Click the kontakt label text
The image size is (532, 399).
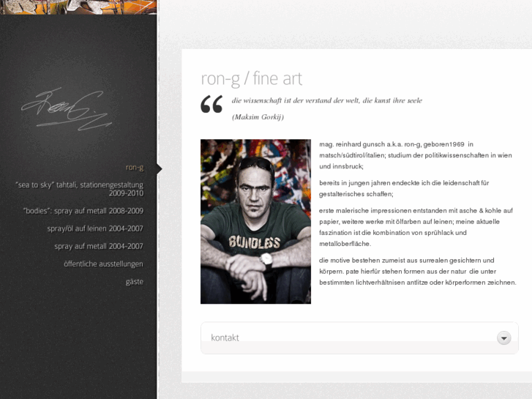coord(225,338)
